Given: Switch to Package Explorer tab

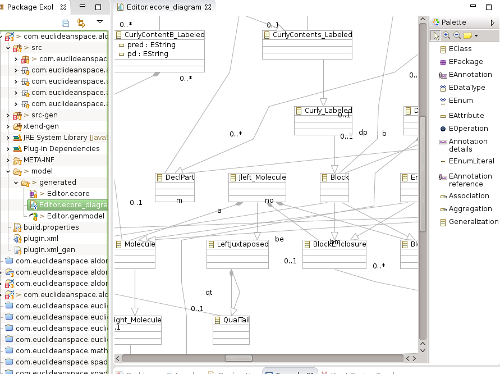Looking at the screenshot, I should [x=30, y=7].
